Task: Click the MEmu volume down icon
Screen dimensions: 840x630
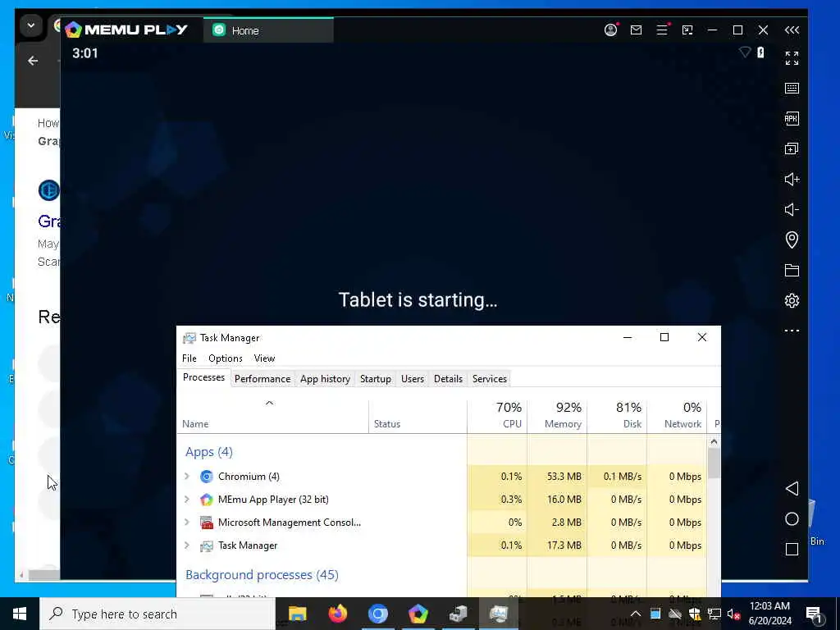Action: 792,209
